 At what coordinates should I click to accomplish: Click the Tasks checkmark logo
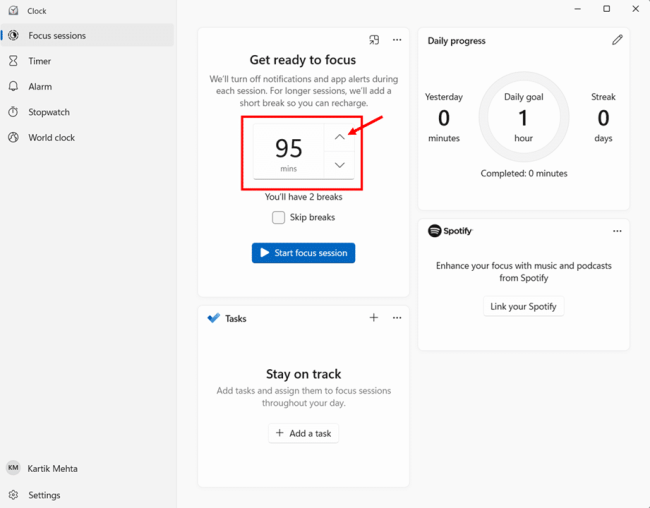point(213,318)
